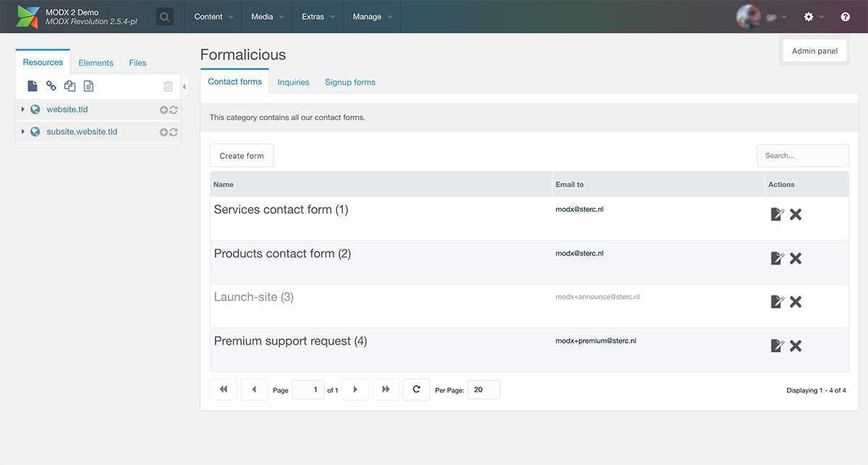Screen dimensions: 868x465
Task: Click the new symlink icon in tree toolbar
Action: (x=70, y=86)
